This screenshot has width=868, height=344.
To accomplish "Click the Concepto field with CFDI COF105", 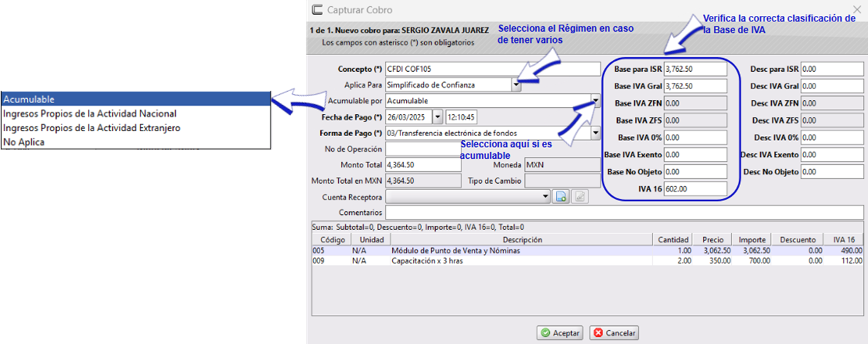I will pyautogui.click(x=493, y=69).
